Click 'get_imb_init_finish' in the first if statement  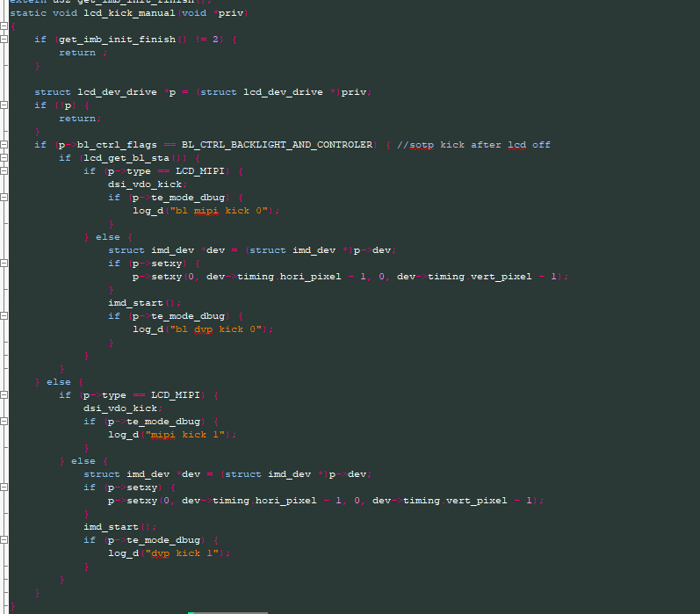pos(118,40)
